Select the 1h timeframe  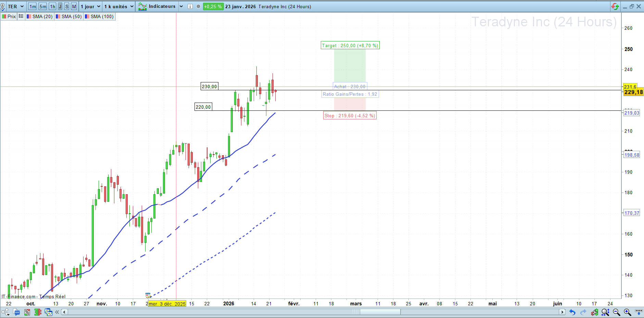pos(52,6)
